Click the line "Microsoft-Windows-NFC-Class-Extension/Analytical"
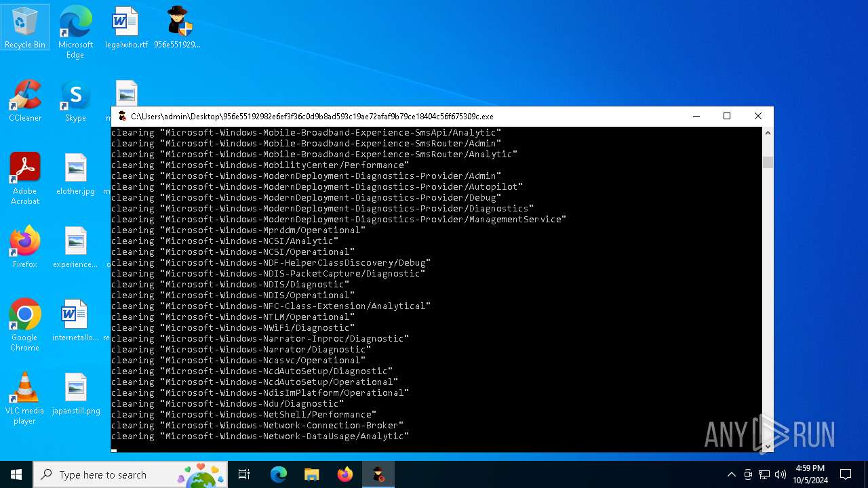Image resolution: width=868 pixels, height=488 pixels. click(271, 306)
